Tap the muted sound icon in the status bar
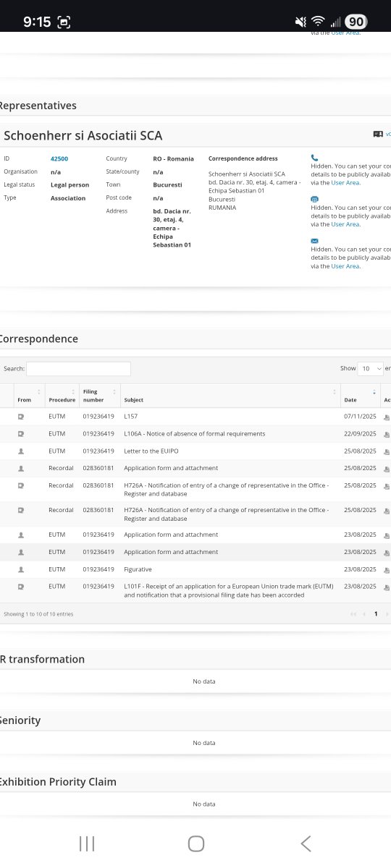The width and height of the screenshot is (391, 868). [x=300, y=22]
